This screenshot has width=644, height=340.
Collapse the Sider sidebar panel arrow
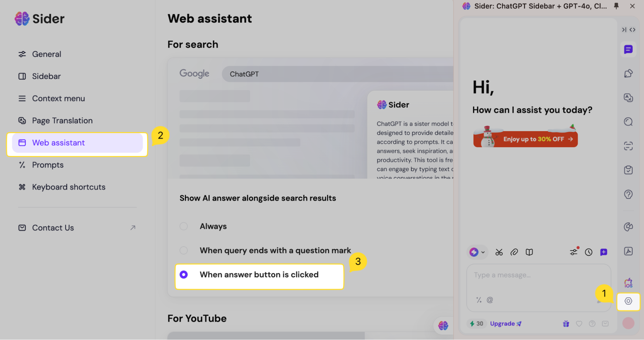coord(624,30)
